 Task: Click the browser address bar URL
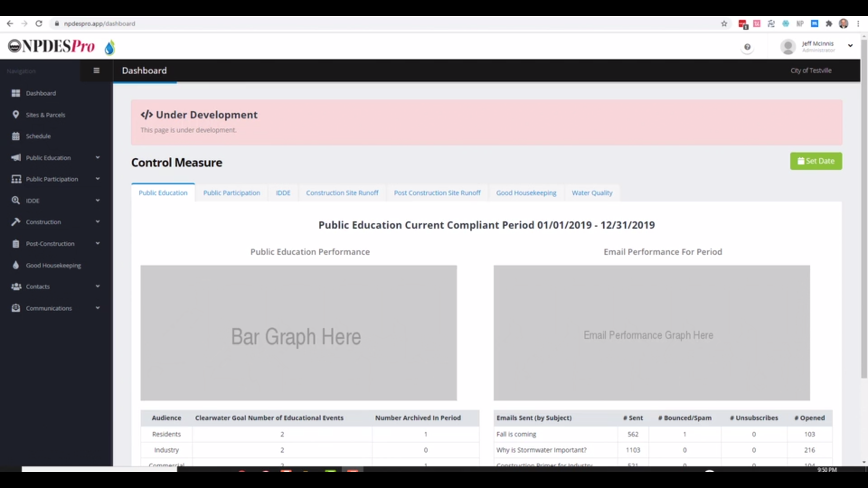click(99, 23)
